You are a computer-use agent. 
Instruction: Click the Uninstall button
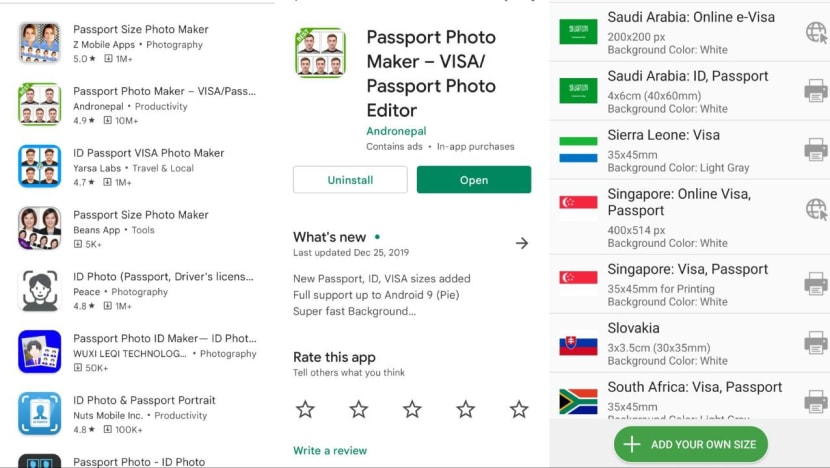(x=350, y=180)
